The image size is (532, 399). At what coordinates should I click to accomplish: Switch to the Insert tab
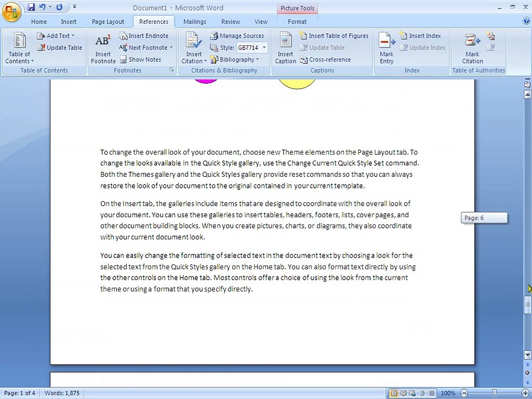point(69,22)
